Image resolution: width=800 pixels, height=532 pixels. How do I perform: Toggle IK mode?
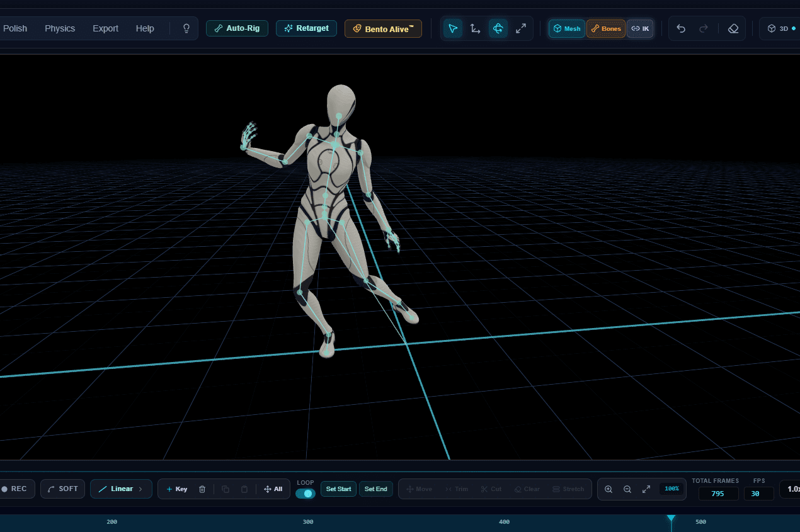pyautogui.click(x=640, y=28)
